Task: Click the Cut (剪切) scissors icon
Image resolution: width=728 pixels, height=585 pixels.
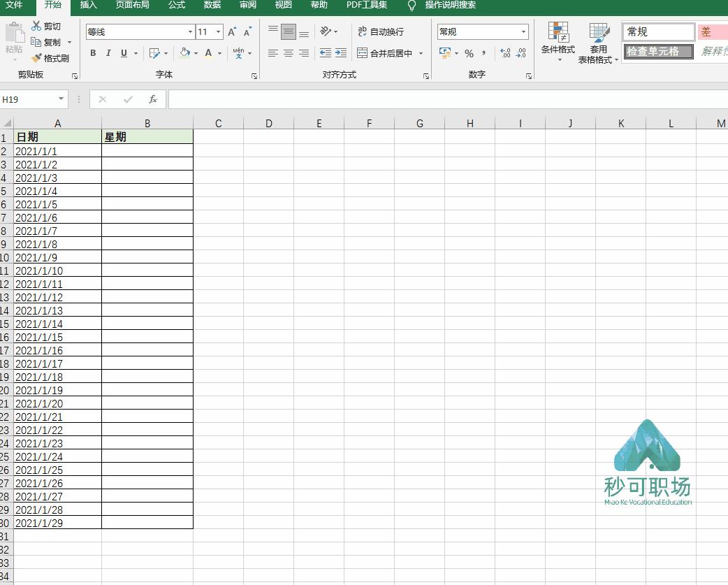Action: coord(36,26)
